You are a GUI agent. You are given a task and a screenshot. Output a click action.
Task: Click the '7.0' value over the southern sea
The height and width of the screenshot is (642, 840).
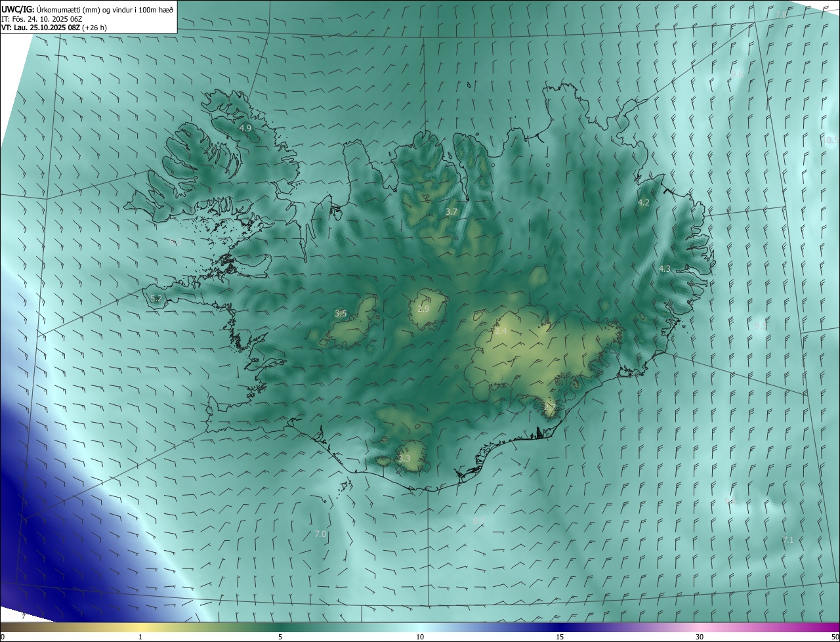pyautogui.click(x=321, y=534)
